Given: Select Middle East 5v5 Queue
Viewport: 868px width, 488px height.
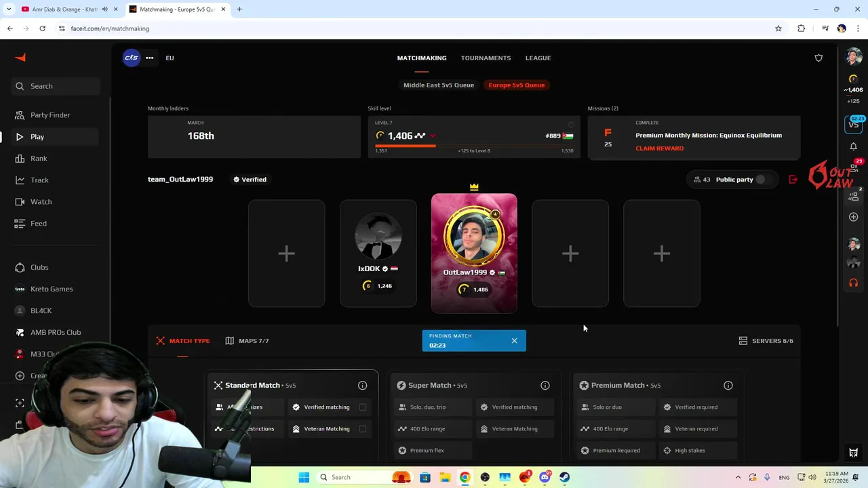Looking at the screenshot, I should point(439,85).
